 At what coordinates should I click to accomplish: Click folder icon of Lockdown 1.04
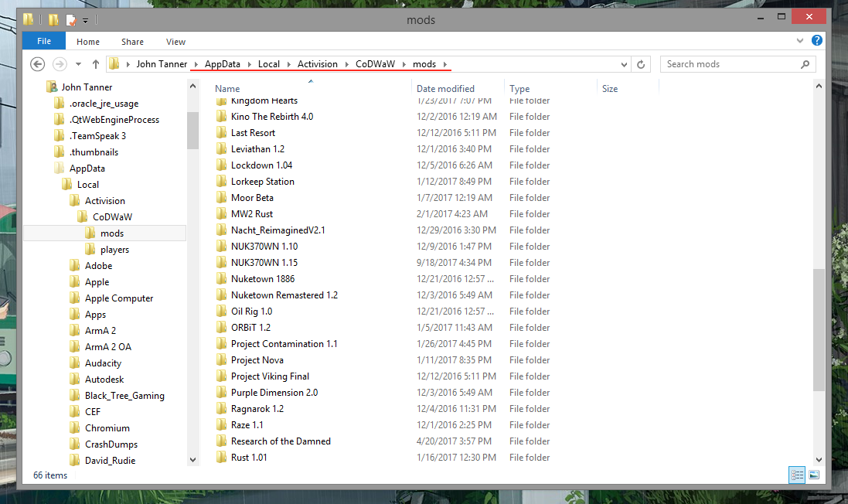pos(221,165)
